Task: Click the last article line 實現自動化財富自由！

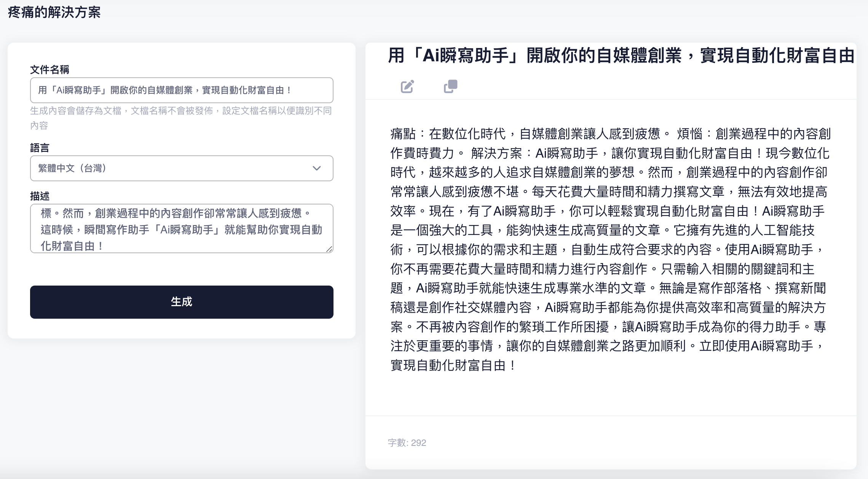Action: [453, 366]
